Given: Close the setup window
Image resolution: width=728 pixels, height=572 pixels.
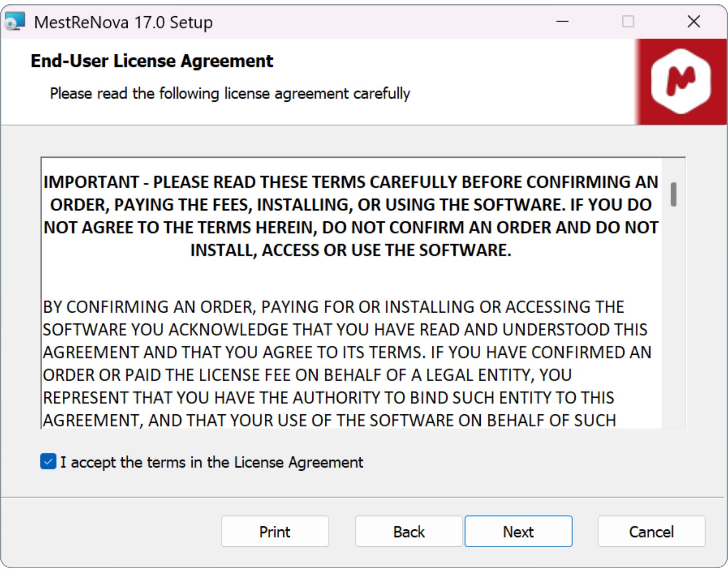Looking at the screenshot, I should (x=694, y=22).
